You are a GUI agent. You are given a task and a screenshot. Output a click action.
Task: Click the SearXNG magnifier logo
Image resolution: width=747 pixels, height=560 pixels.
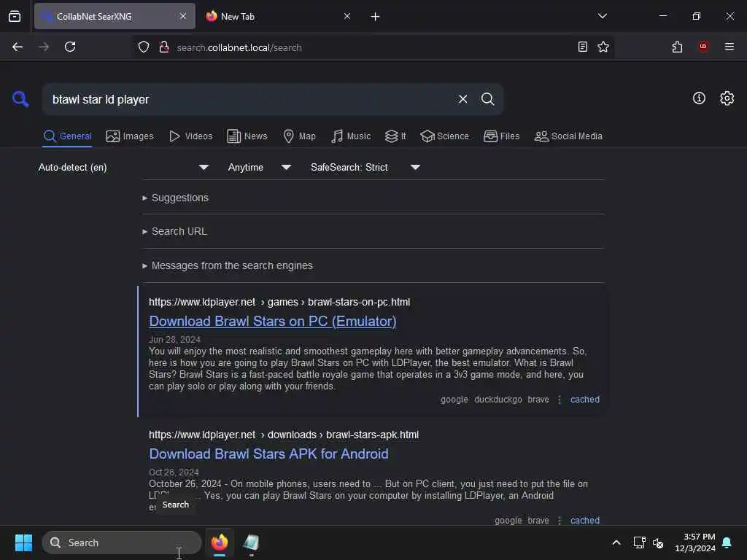(x=20, y=99)
